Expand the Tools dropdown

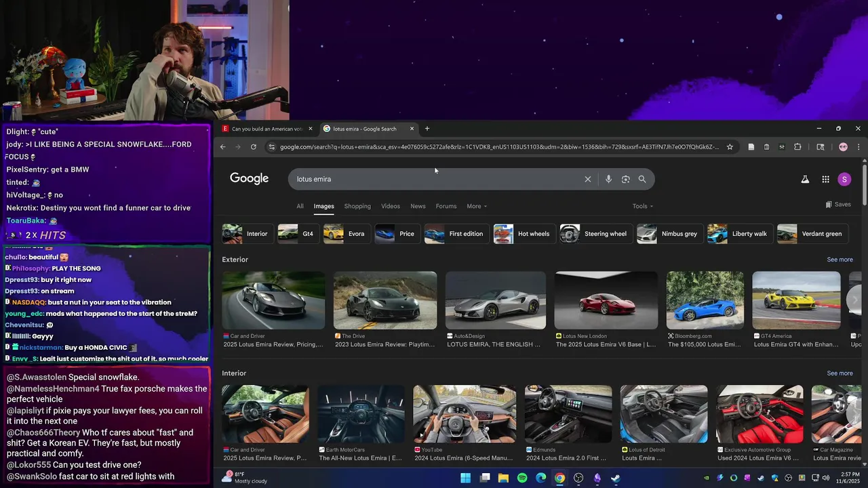(642, 206)
